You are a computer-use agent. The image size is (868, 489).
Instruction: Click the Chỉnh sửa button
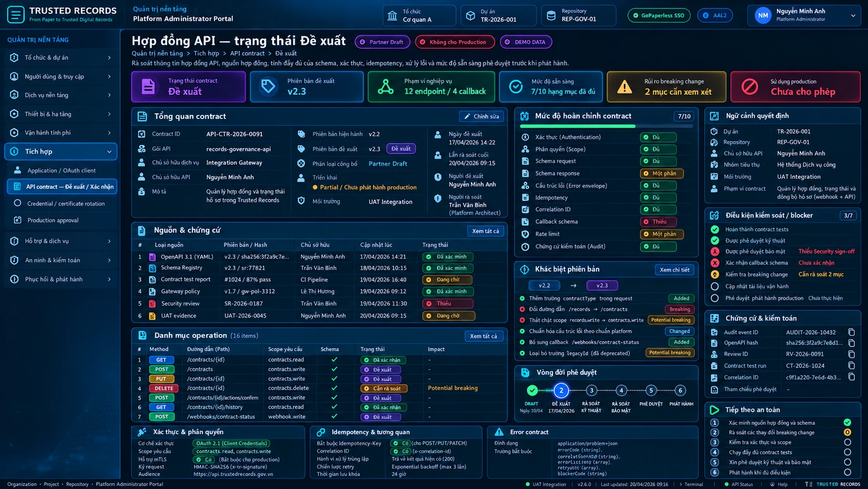click(481, 116)
